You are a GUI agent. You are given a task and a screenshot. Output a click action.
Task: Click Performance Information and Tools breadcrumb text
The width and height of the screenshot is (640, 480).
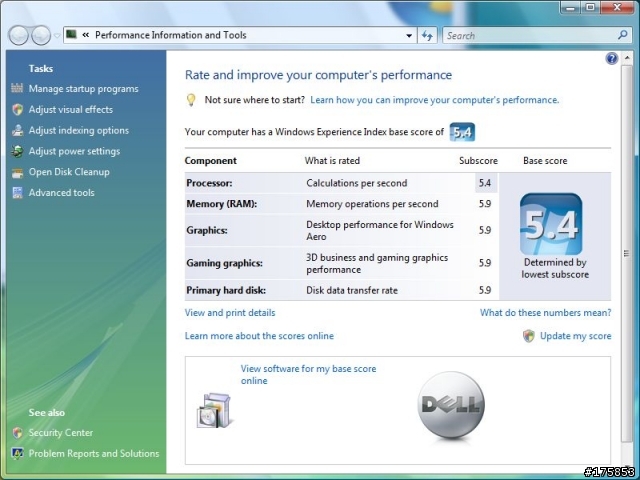pyautogui.click(x=171, y=35)
